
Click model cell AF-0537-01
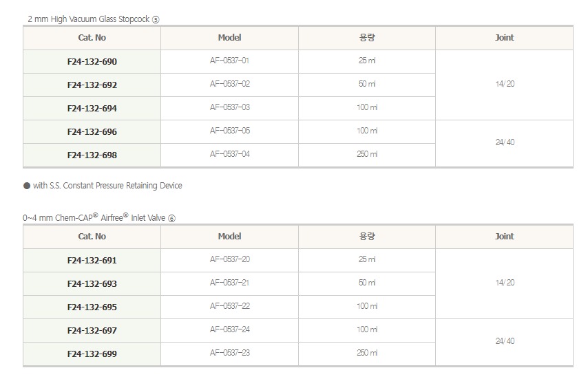point(229,61)
